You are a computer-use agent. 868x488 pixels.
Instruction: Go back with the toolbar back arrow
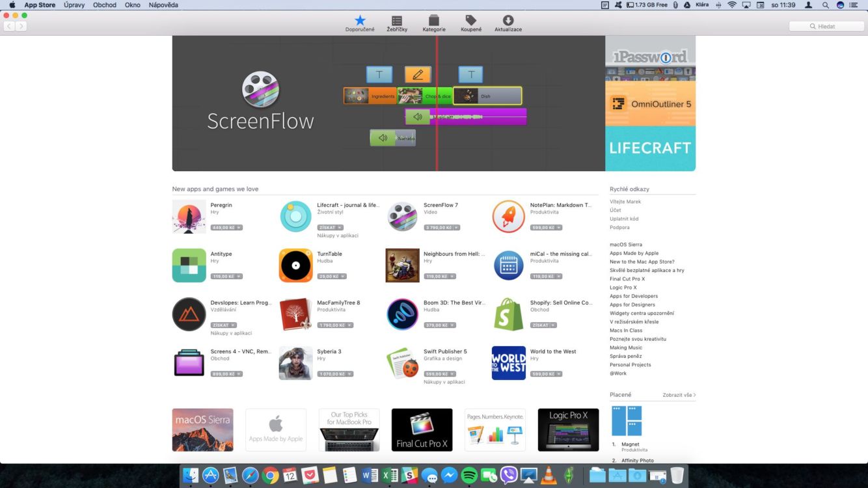pyautogui.click(x=9, y=26)
